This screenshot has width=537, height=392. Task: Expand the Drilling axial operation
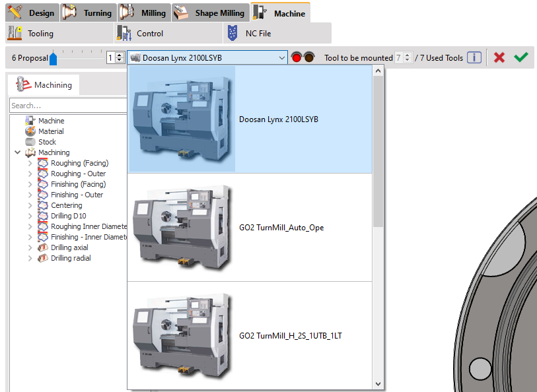click(x=30, y=247)
